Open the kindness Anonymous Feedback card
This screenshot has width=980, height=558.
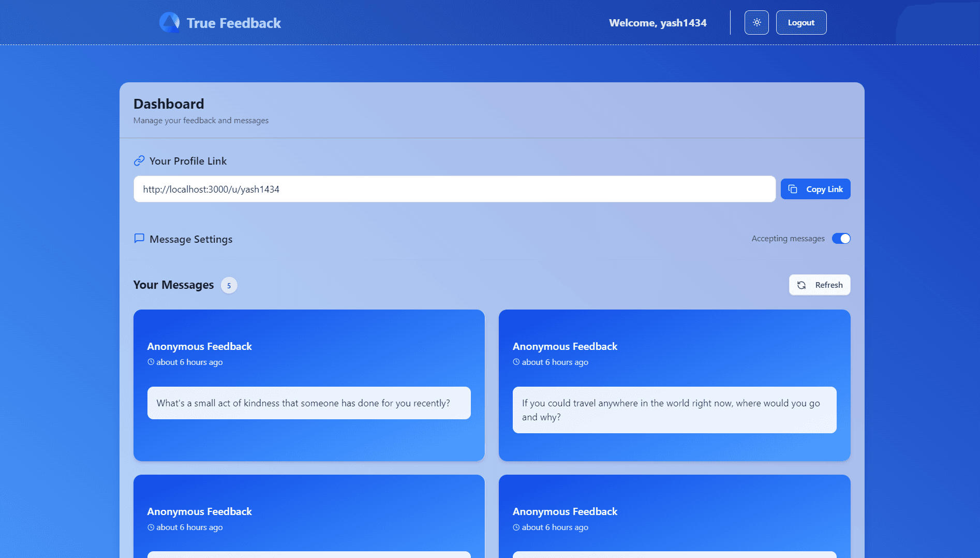point(309,385)
